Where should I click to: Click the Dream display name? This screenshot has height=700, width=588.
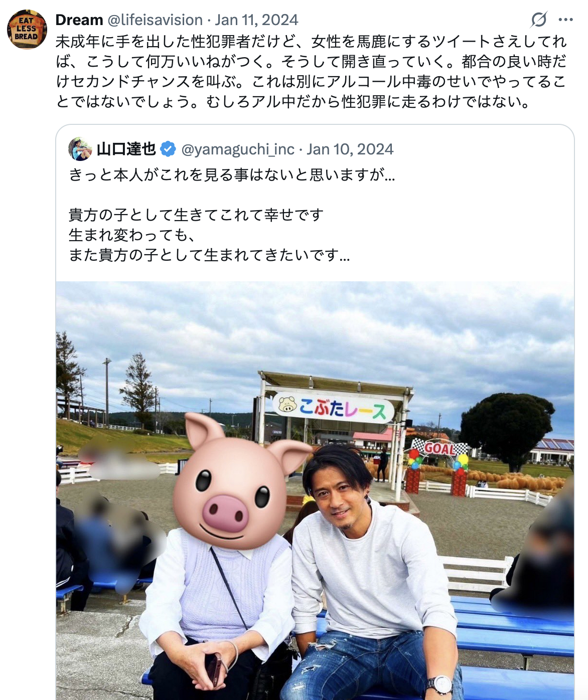[79, 20]
